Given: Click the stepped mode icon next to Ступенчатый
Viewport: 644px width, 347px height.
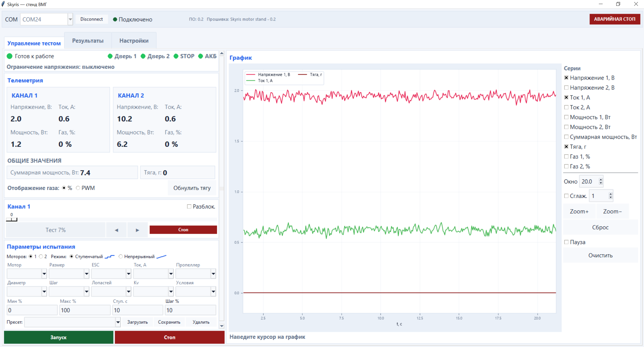Looking at the screenshot, I should 110,257.
